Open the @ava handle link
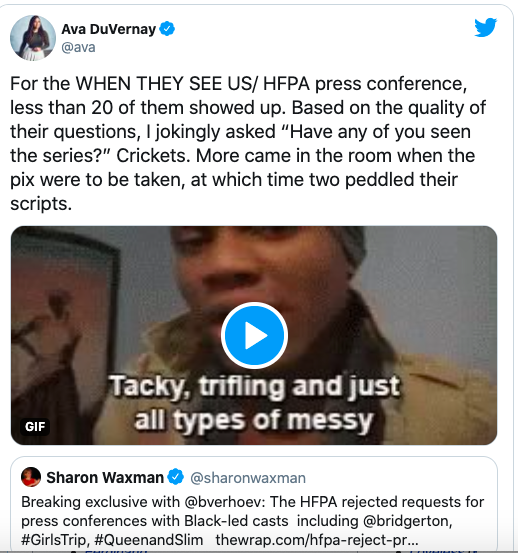Image resolution: width=518 pixels, height=553 pixels. (78, 47)
